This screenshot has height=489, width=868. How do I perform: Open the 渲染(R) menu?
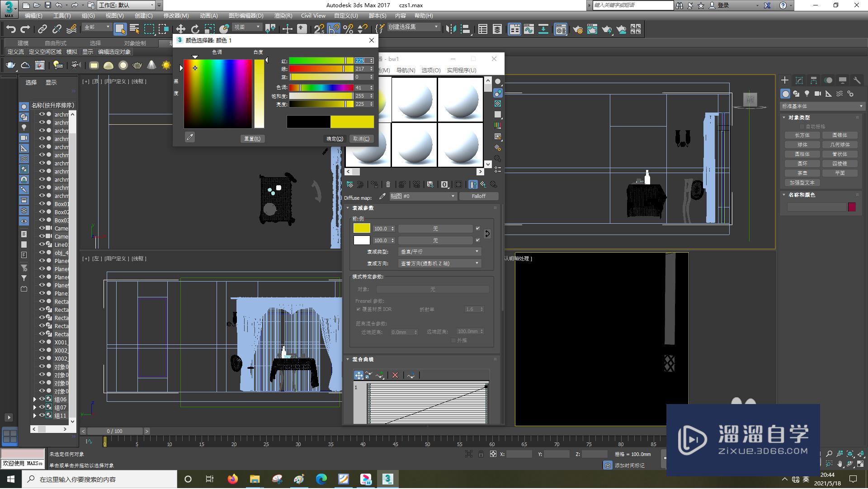(x=283, y=16)
